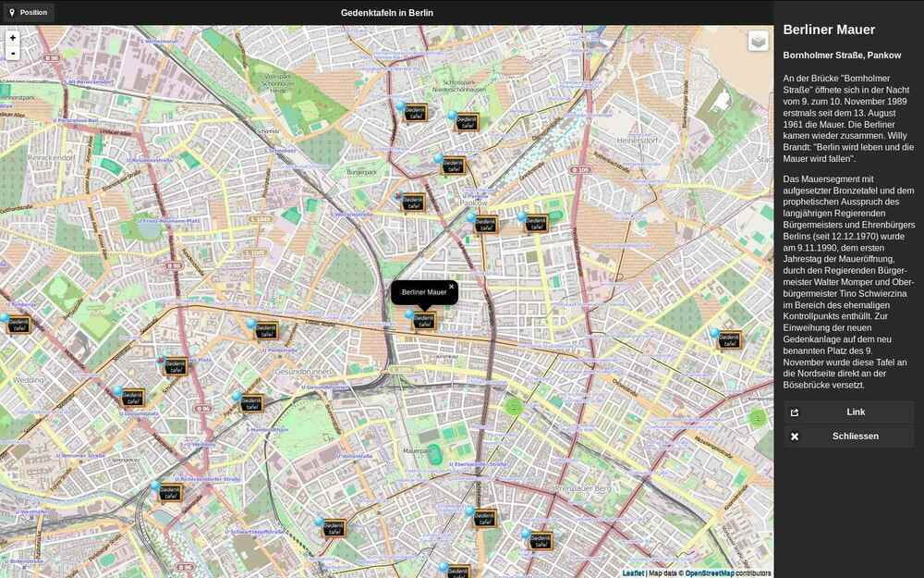
Task: Click the leftmost Gedenktafel marker at the map edge
Action: (17, 324)
